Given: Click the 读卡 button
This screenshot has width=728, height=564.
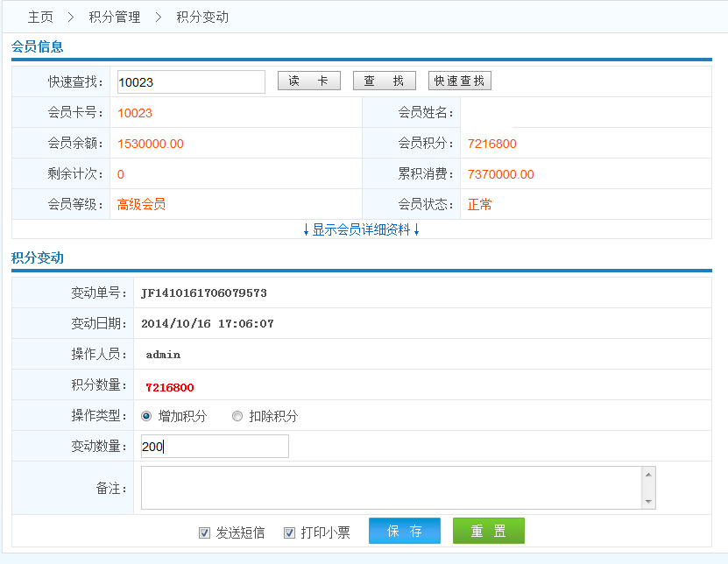Looking at the screenshot, I should coord(308,81).
